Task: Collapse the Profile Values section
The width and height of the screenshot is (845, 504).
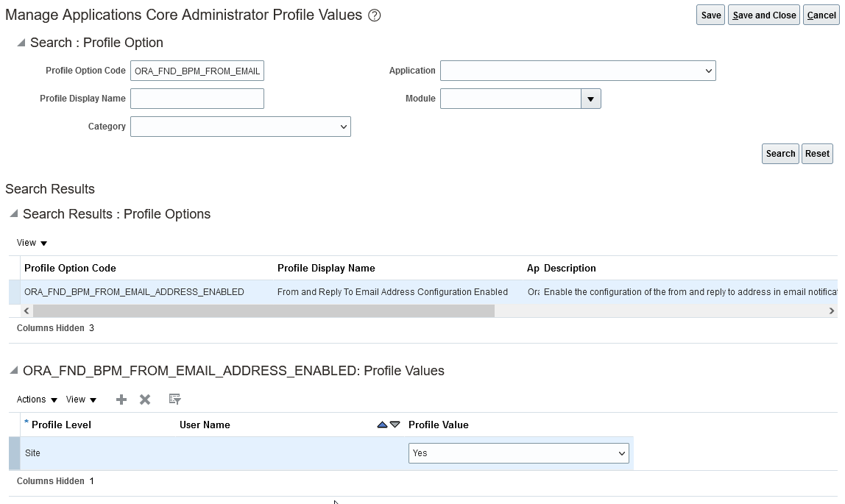Action: pos(13,371)
